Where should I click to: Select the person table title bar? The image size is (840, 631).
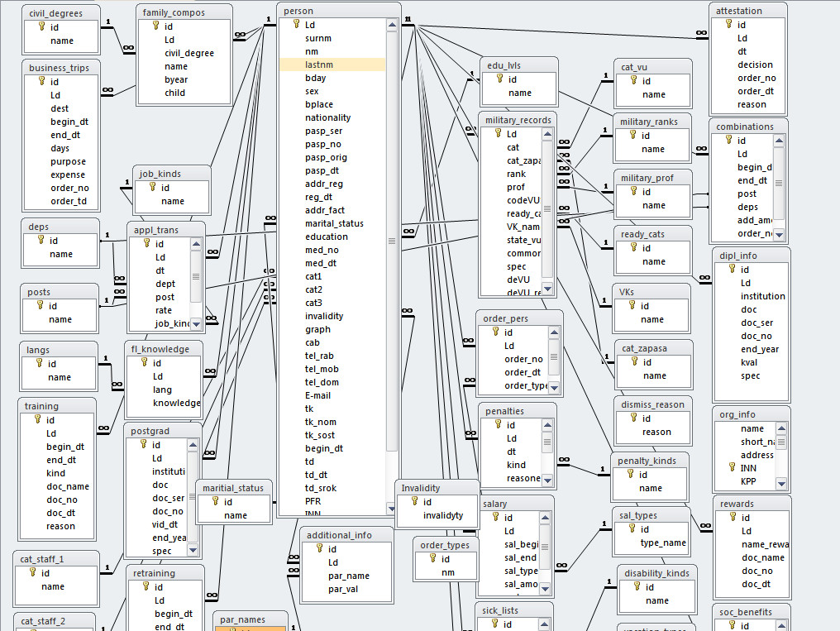click(339, 11)
